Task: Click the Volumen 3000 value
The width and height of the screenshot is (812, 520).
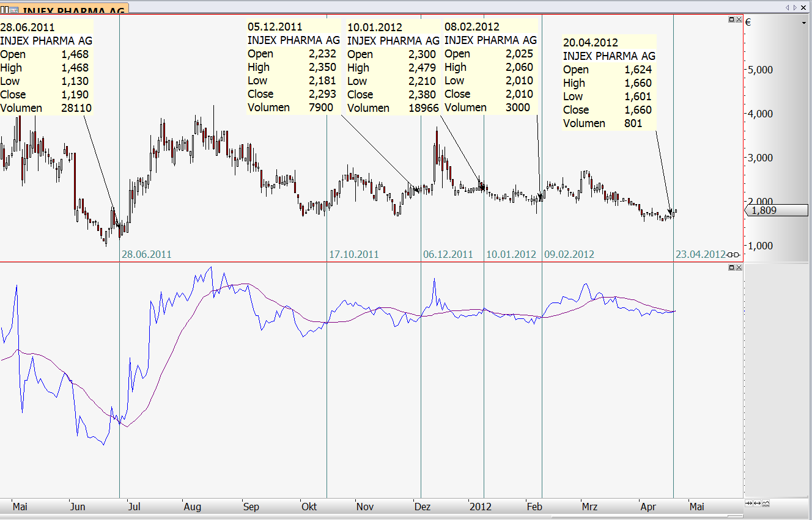Action: point(519,108)
